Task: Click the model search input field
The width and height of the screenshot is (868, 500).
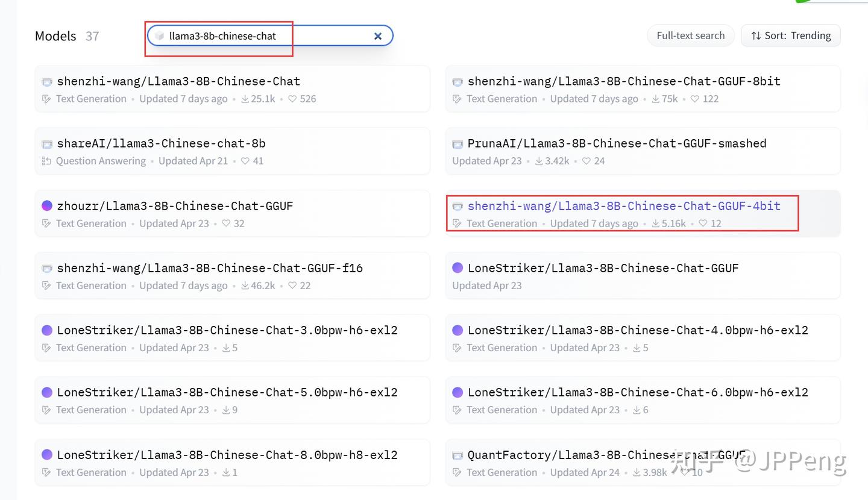Action: 270,36
